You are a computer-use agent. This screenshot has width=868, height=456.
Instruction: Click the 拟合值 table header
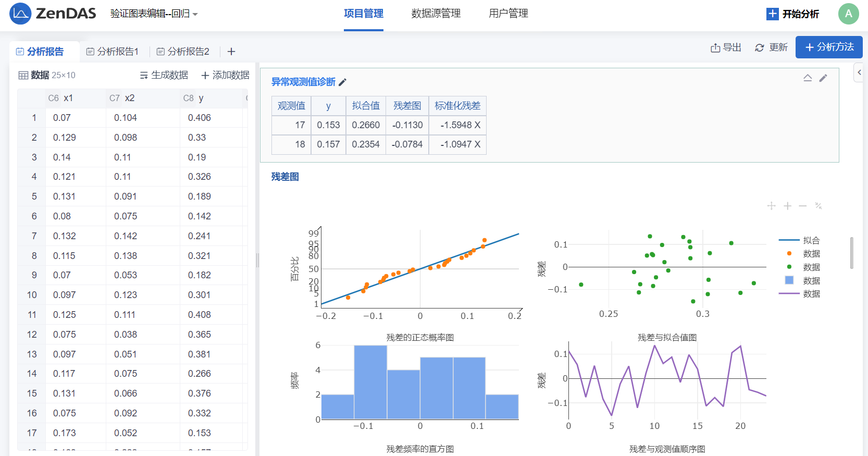pos(366,106)
